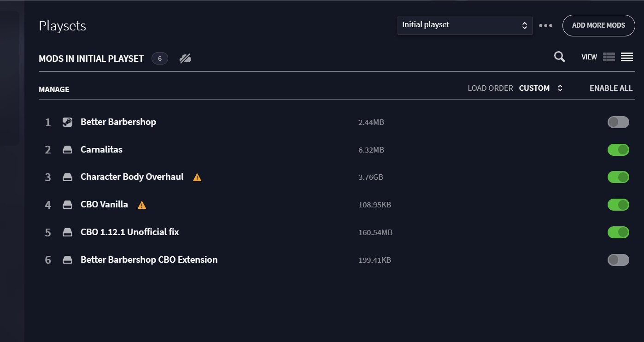
Task: Select the CBO Vanilla mod name
Action: (104, 204)
